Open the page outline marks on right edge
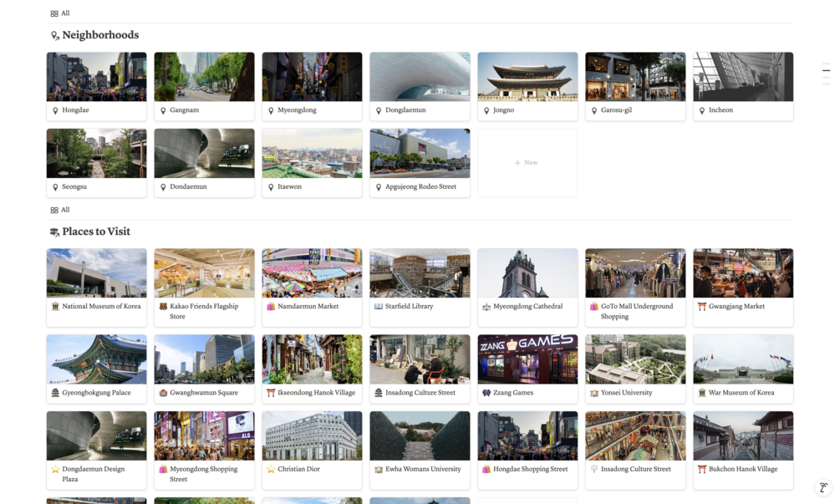 pos(826,74)
